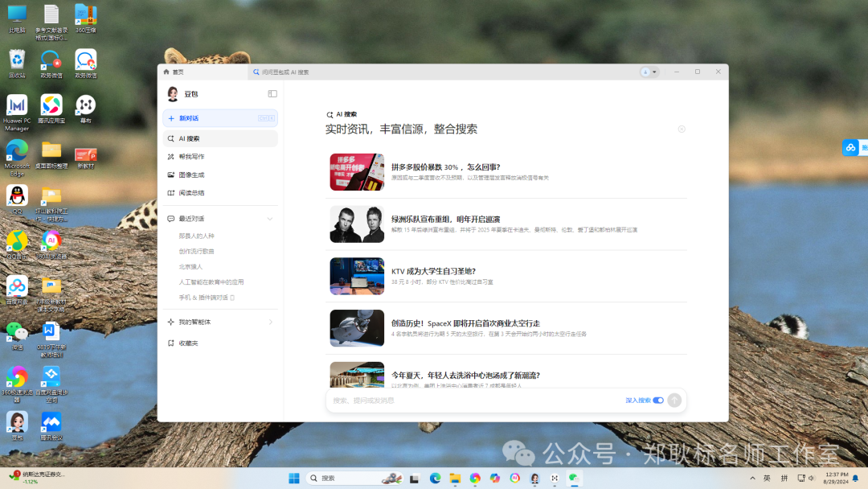The height and width of the screenshot is (489, 868).
Task: Click the send arrow button
Action: point(674,401)
